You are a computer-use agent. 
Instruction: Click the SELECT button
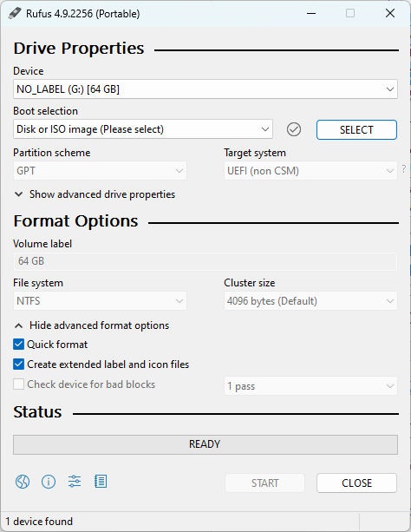(356, 129)
